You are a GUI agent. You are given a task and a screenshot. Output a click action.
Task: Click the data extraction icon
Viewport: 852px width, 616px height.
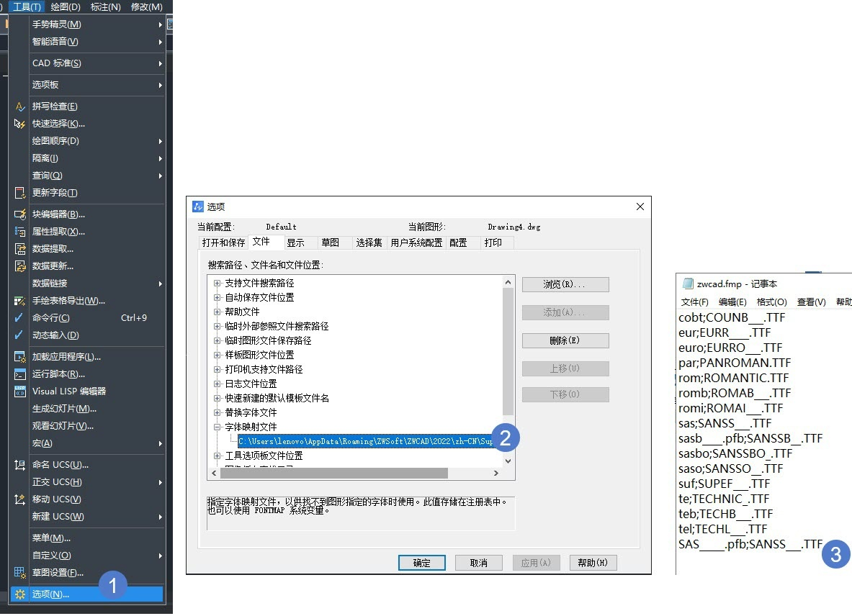pyautogui.click(x=19, y=249)
